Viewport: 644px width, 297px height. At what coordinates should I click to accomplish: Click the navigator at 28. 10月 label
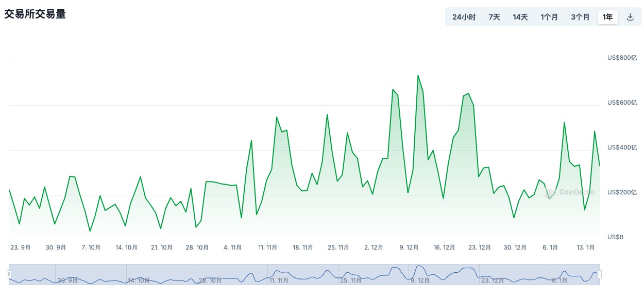pyautogui.click(x=210, y=280)
